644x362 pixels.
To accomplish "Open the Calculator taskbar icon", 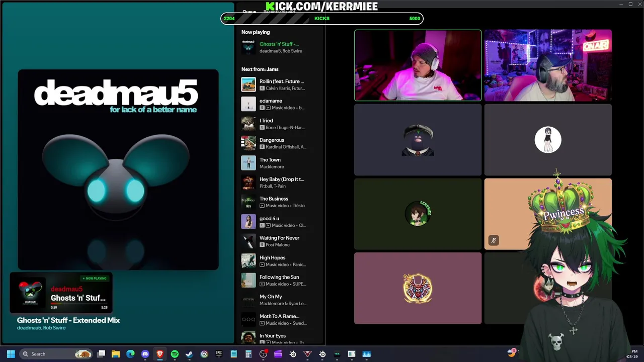I will 248,354.
